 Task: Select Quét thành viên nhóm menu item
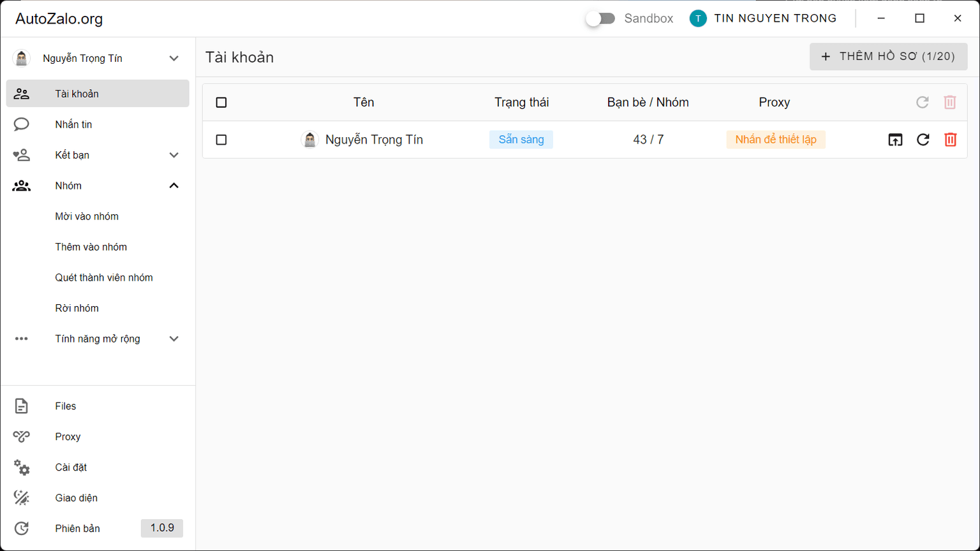(x=104, y=277)
